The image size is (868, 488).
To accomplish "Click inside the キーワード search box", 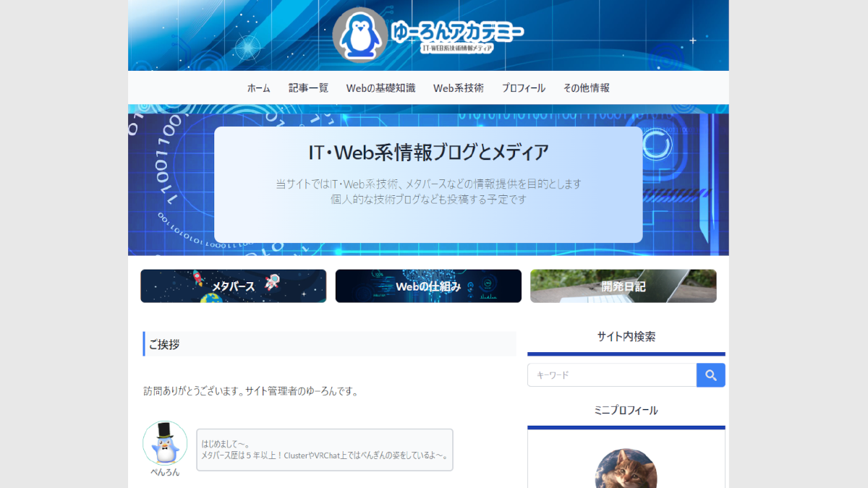I will pos(611,374).
